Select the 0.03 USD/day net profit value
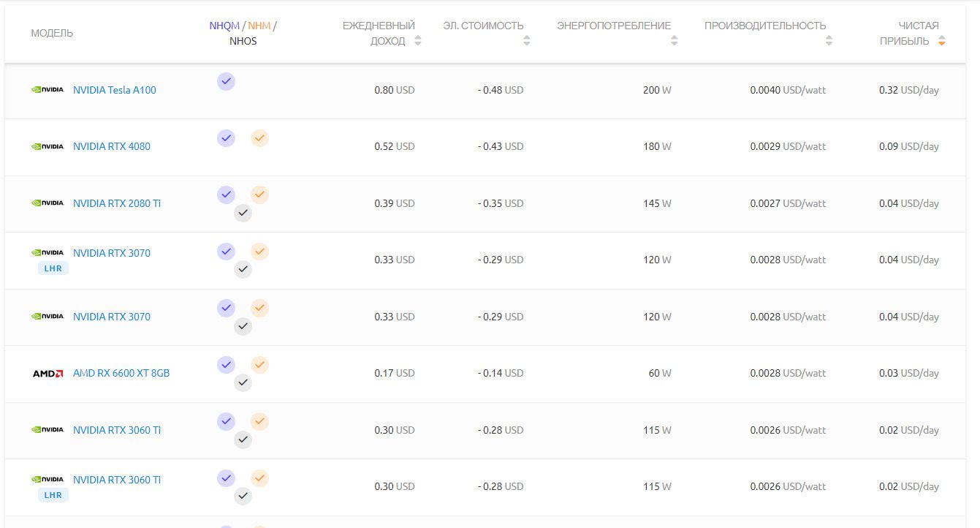This screenshot has height=528, width=980. click(x=909, y=373)
